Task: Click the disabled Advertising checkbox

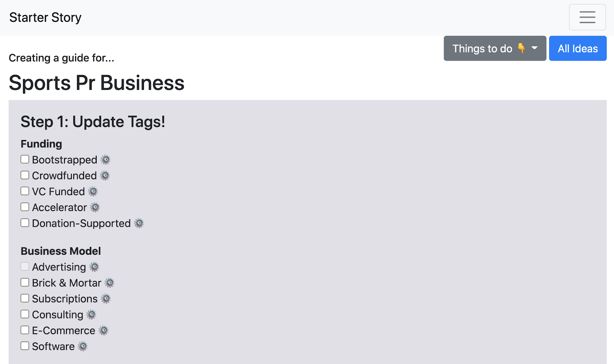Action: click(x=25, y=267)
